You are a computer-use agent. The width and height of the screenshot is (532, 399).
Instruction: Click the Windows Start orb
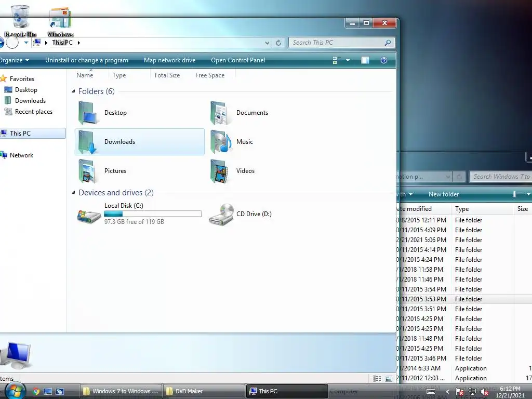point(16,391)
